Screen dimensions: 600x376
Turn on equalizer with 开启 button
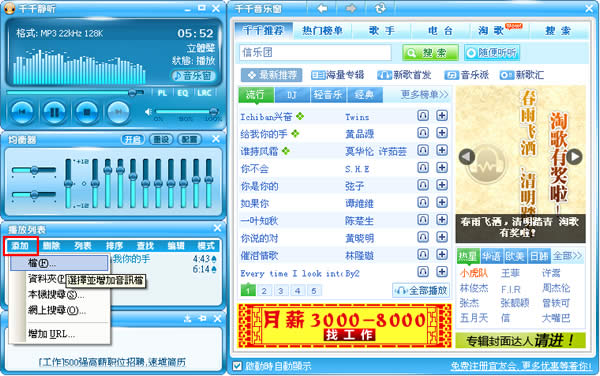[x=133, y=140]
